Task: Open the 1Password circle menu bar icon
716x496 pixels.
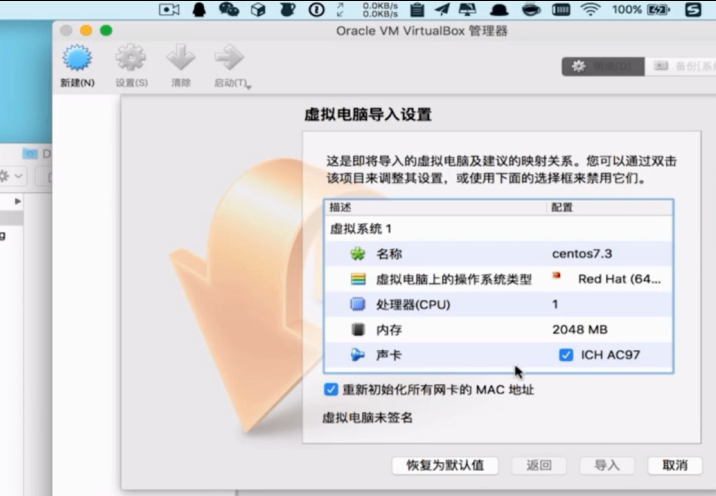Action: pyautogui.click(x=316, y=10)
